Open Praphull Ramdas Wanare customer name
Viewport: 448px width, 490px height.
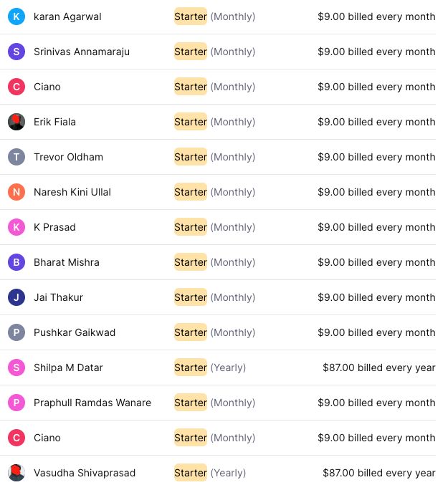[92, 403]
